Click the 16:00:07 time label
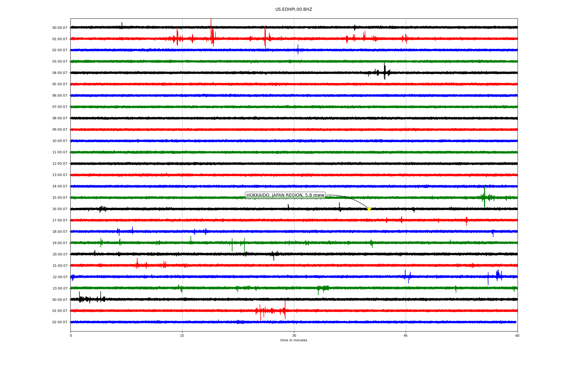Image resolution: width=588 pixels, height=368 pixels. (60, 209)
